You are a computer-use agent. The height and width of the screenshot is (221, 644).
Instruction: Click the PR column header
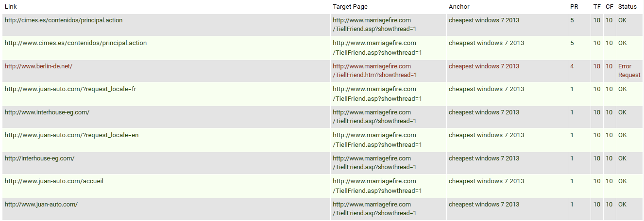pos(574,7)
